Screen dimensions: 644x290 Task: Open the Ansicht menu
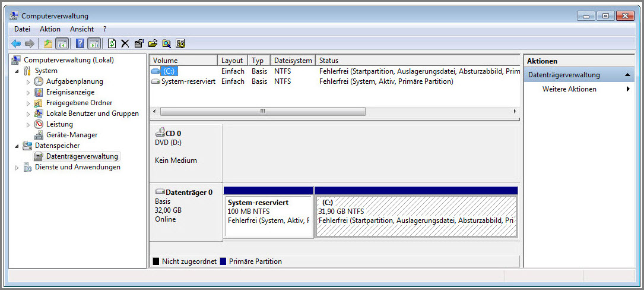tap(82, 29)
